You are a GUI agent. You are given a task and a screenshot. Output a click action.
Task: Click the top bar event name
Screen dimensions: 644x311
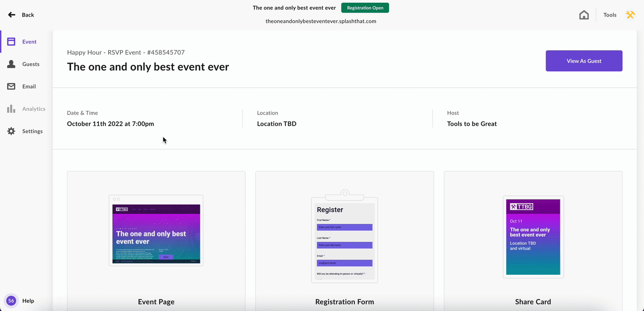[294, 8]
